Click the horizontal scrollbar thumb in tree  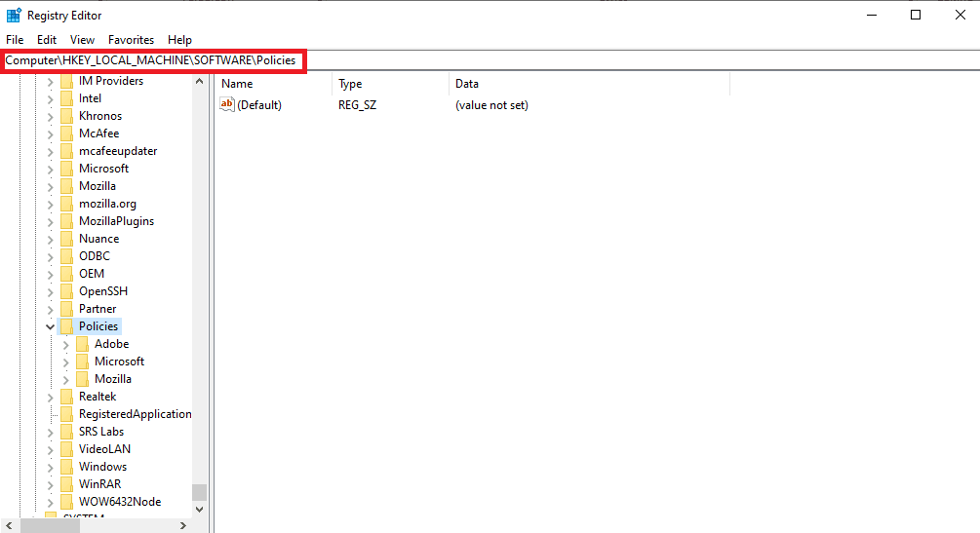[x=50, y=525]
